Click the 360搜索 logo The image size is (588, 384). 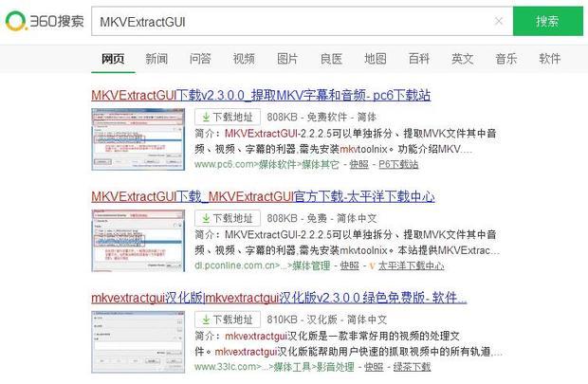45,21
